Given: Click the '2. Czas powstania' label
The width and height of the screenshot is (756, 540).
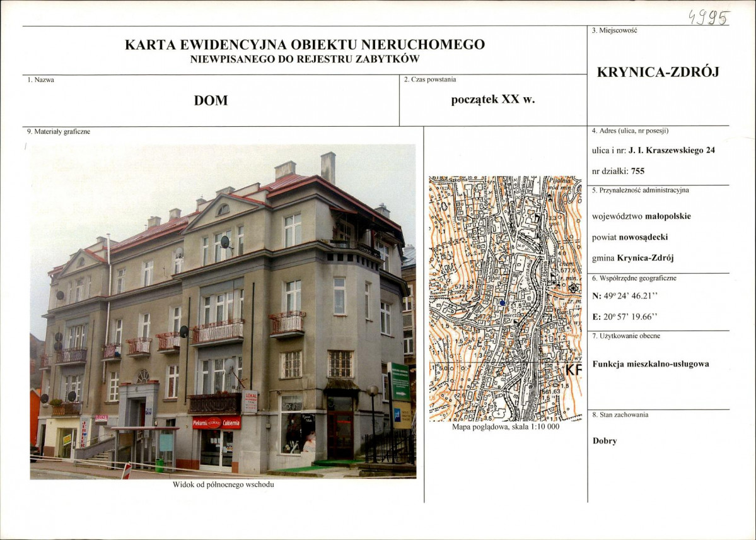Looking at the screenshot, I should pyautogui.click(x=430, y=79).
